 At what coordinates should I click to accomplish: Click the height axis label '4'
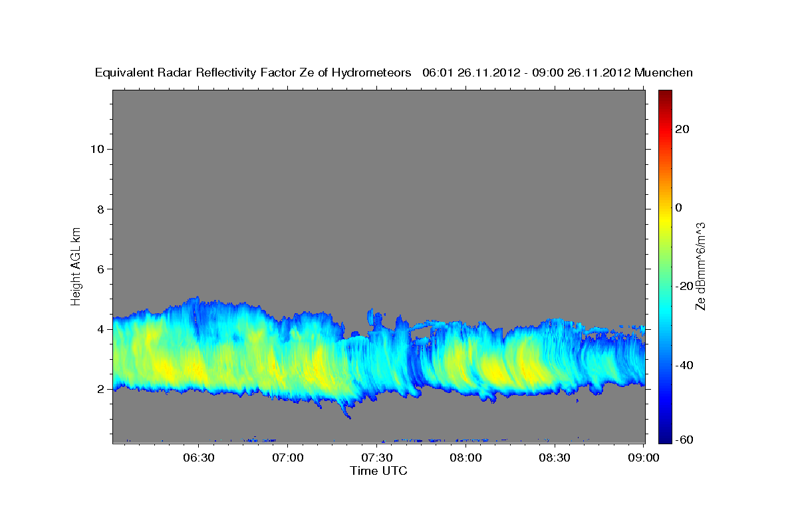pos(100,329)
